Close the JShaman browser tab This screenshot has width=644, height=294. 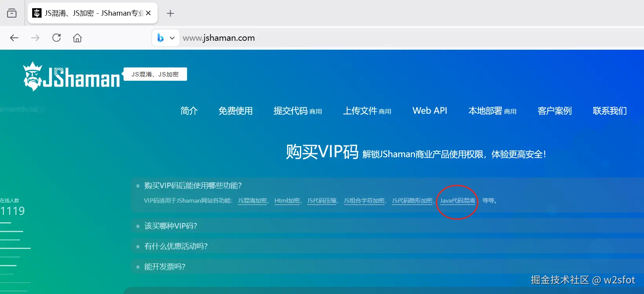148,13
